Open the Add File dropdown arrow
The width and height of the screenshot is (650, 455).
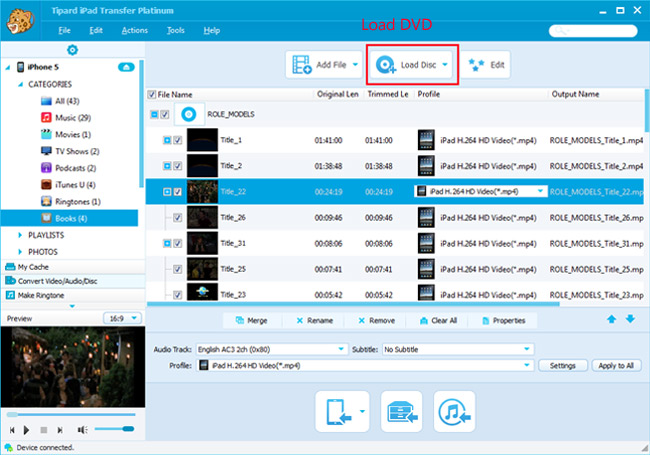coord(355,65)
